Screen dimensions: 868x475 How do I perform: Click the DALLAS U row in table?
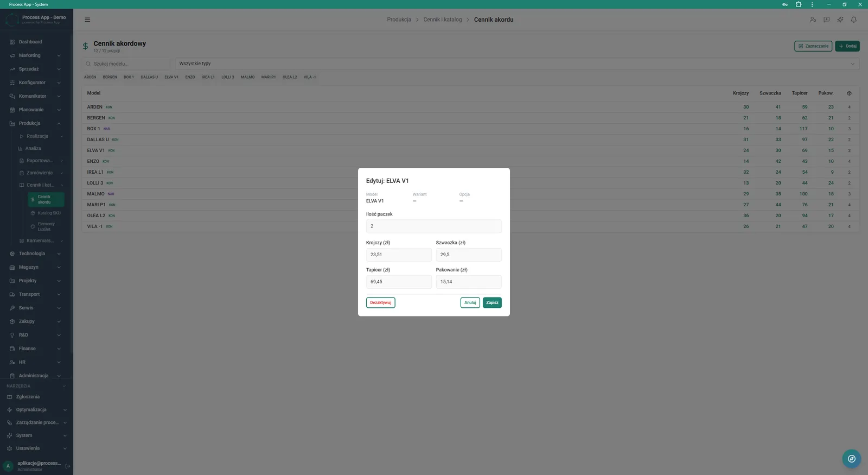(x=470, y=140)
